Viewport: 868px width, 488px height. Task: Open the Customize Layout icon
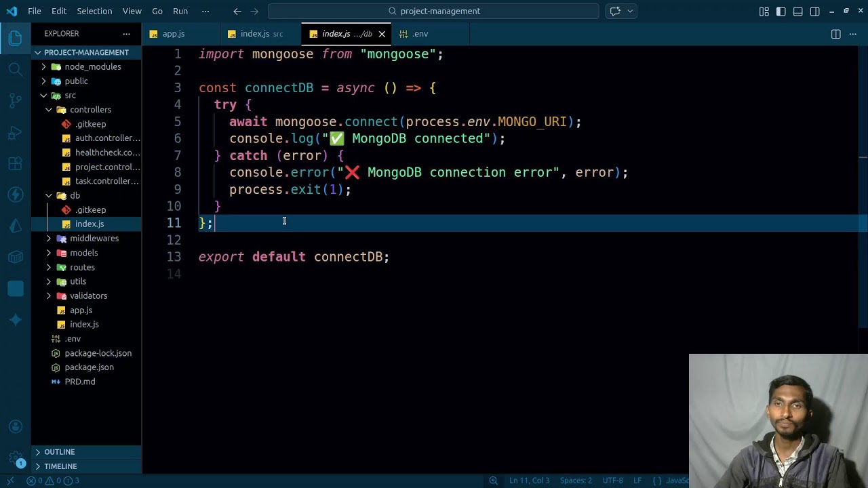point(764,11)
